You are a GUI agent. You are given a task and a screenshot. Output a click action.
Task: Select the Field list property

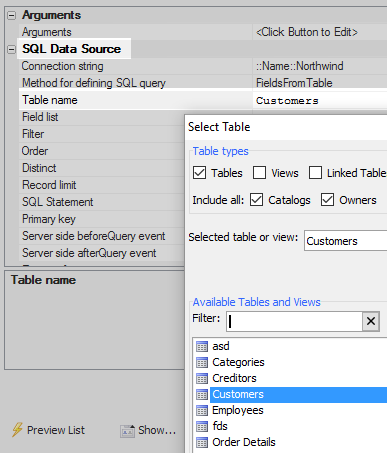[40, 117]
